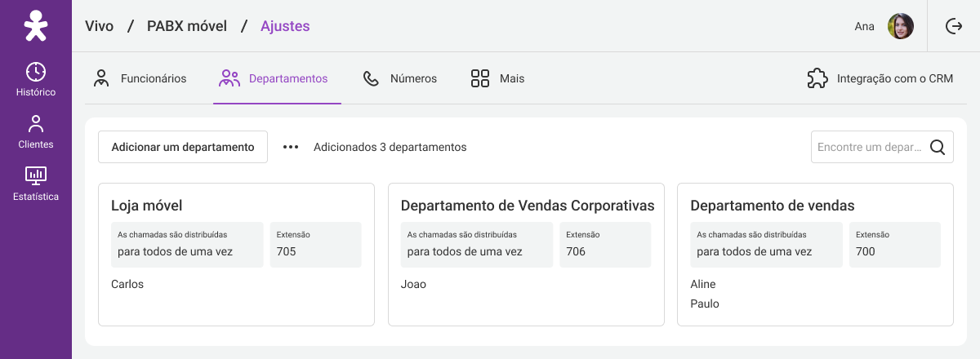Viewport: 980px width, 359px height.
Task: Go to the Números tab
Action: (x=400, y=79)
